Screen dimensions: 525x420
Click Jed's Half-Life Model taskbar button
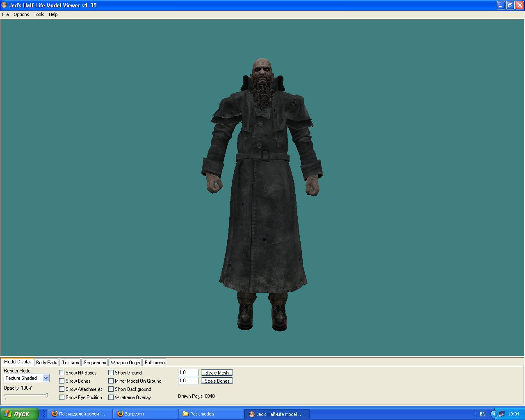[x=276, y=414]
